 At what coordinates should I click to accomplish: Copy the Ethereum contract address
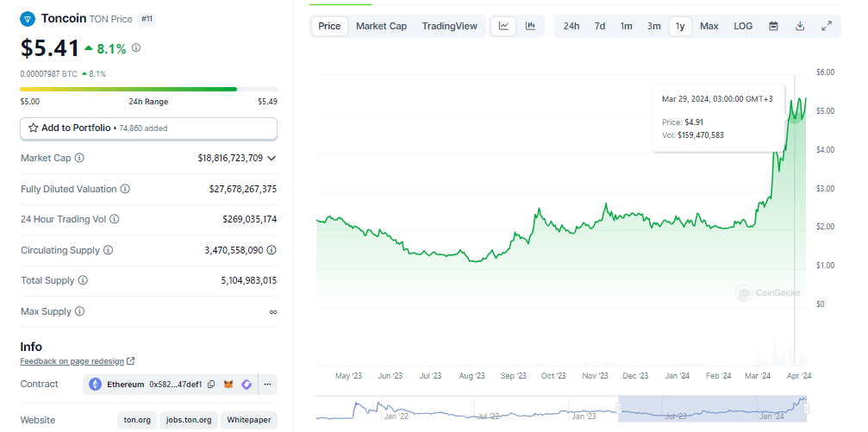[211, 385]
